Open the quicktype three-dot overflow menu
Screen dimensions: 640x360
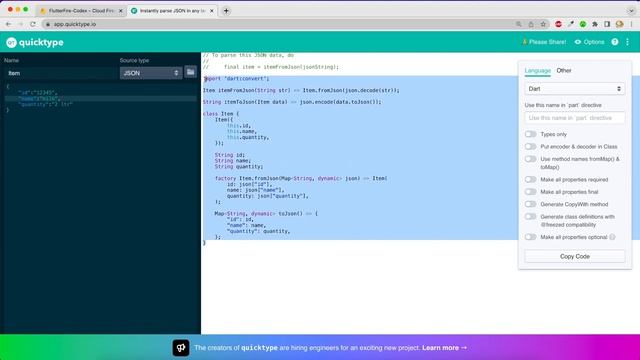627,42
